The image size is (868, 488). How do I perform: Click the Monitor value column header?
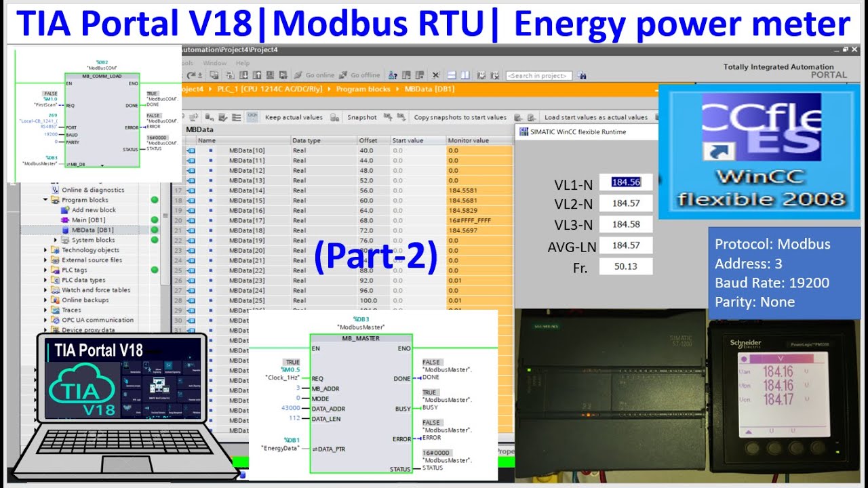click(x=479, y=140)
